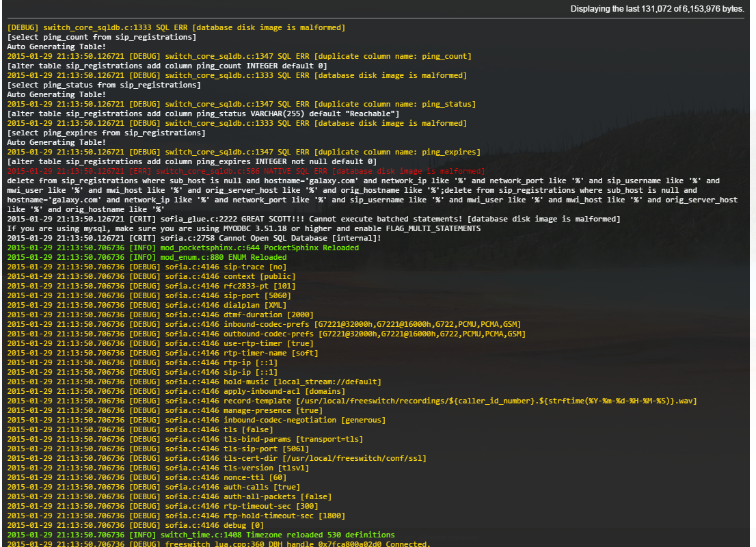Click the 'debug [0]' log line
Viewport: 756px width, 547px height.
pyautogui.click(x=135, y=525)
